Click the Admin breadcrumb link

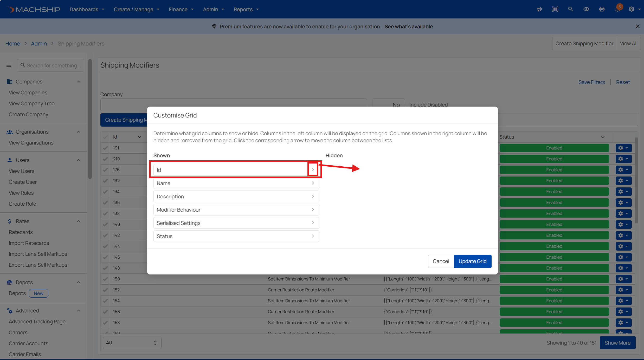[x=39, y=44]
